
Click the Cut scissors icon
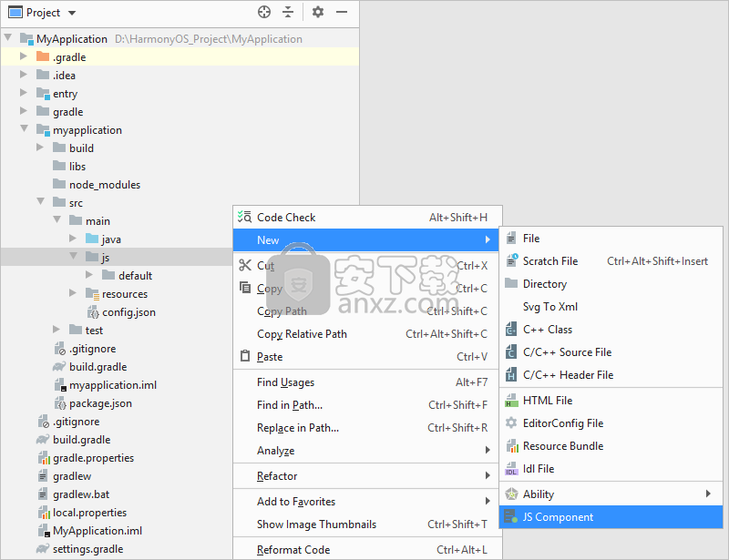pyautogui.click(x=245, y=265)
